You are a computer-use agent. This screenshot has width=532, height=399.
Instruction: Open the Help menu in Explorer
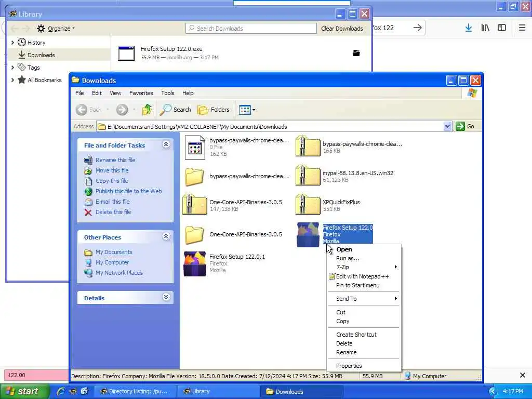[188, 93]
